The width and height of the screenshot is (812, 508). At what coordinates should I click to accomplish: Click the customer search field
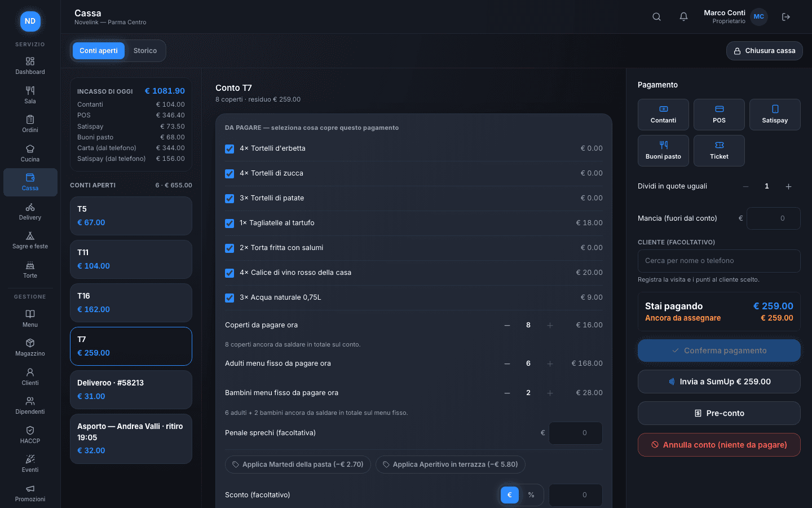[x=719, y=261]
